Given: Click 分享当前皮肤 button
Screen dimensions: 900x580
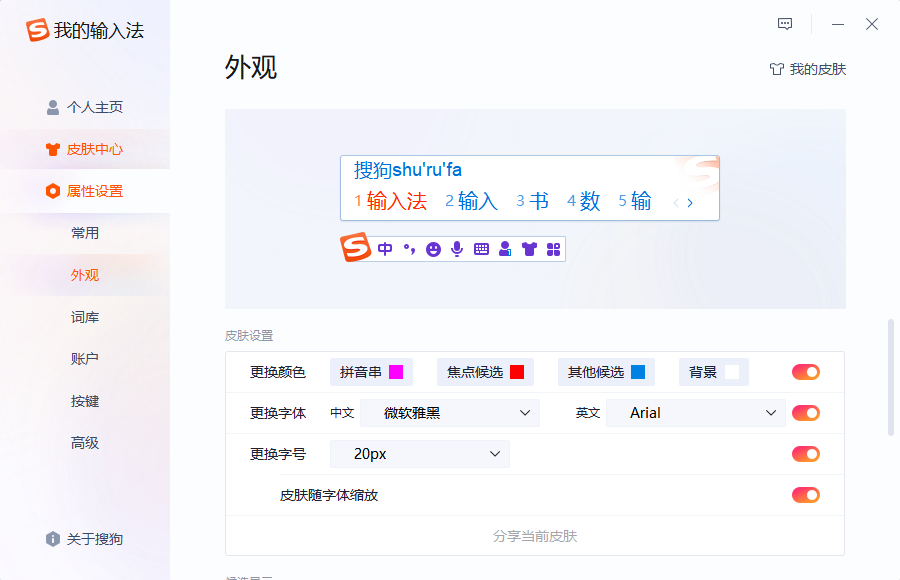Looking at the screenshot, I should coord(535,536).
